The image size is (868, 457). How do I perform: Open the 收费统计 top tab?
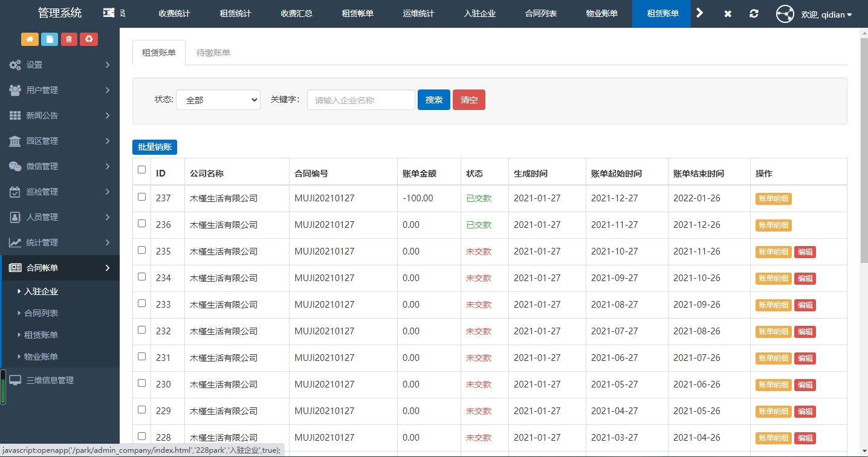pos(174,13)
